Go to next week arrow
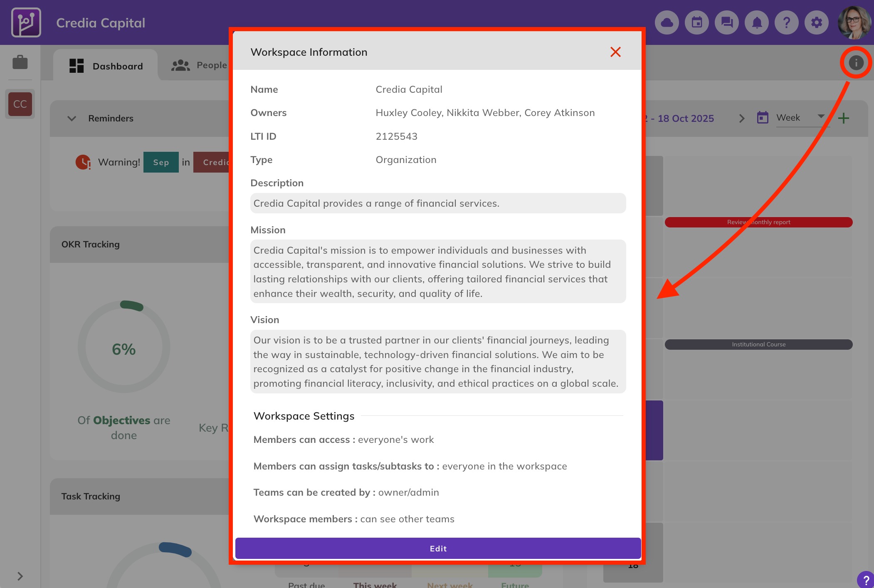The height and width of the screenshot is (588, 874). click(x=742, y=119)
